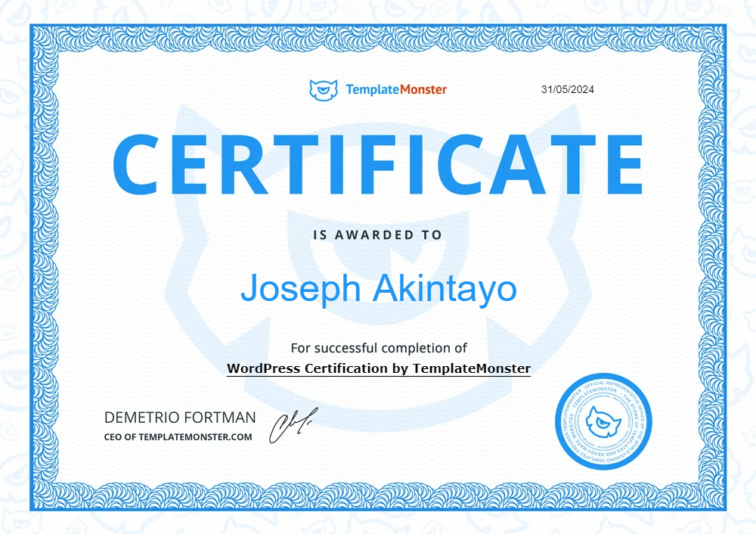
Task: Click the bottom ornamental blue border
Action: pyautogui.click(x=378, y=496)
